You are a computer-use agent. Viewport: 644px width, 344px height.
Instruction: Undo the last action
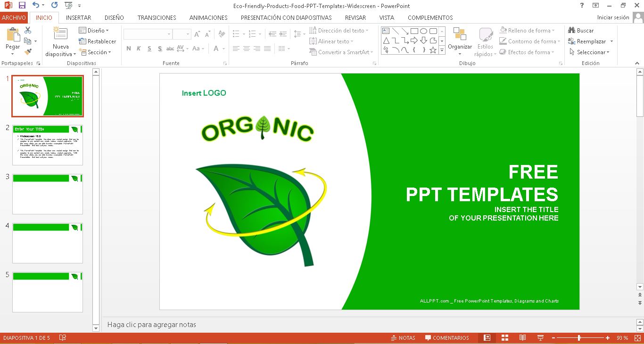(36, 6)
